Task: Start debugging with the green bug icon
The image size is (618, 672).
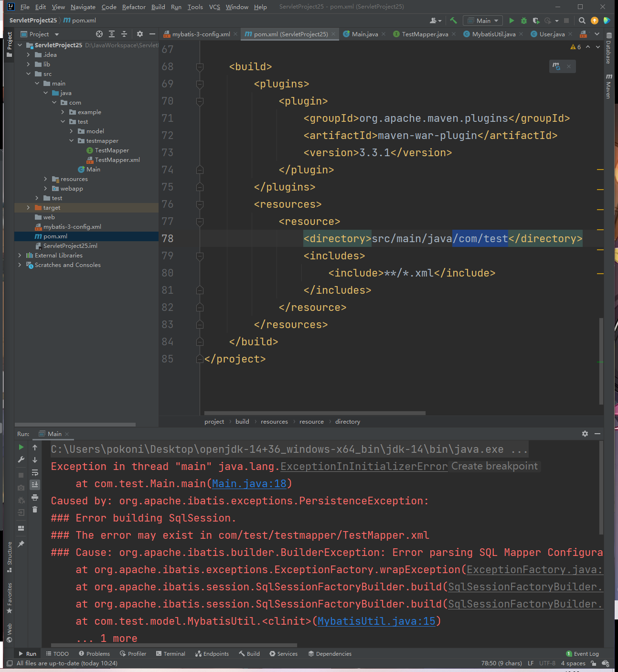Action: (524, 21)
